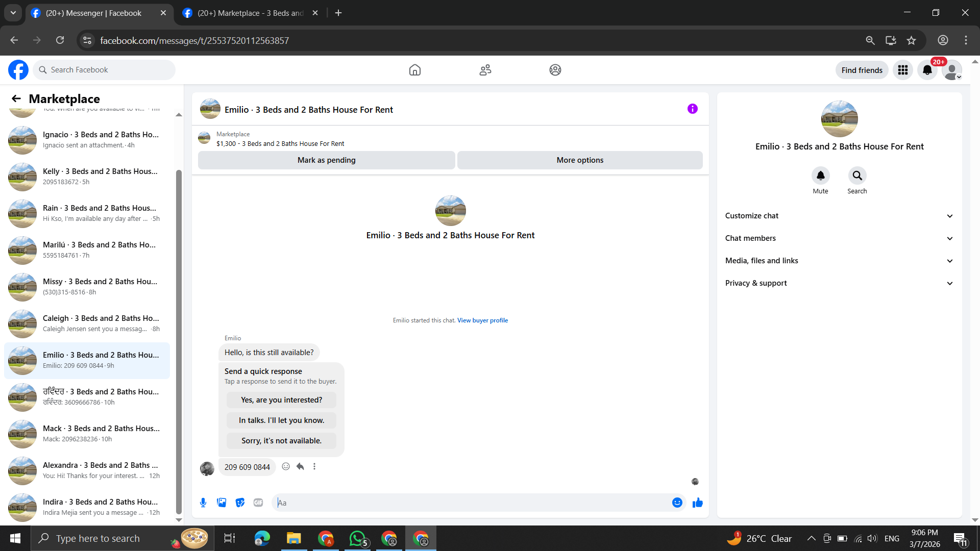Screen dimensions: 980x551
Task: Attach a photo with the image icon
Action: (222, 503)
